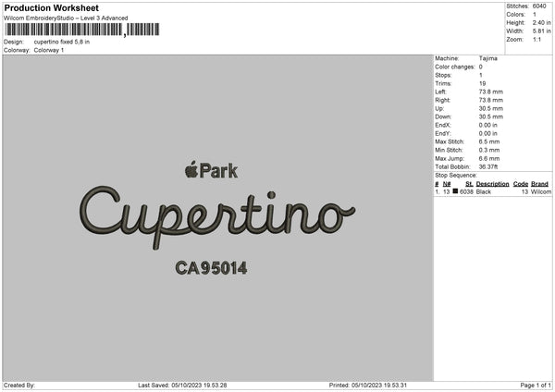
Task: Click the 'Park' text in the design
Action: (x=218, y=170)
